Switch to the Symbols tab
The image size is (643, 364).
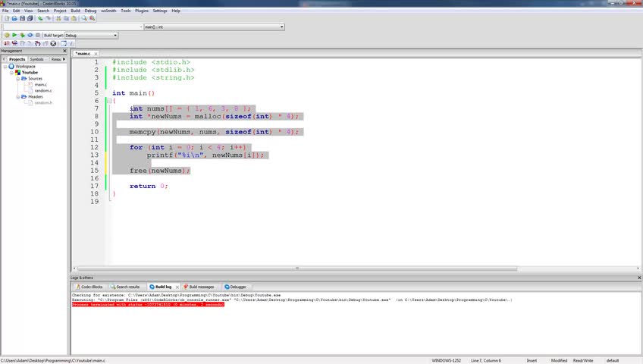click(37, 59)
